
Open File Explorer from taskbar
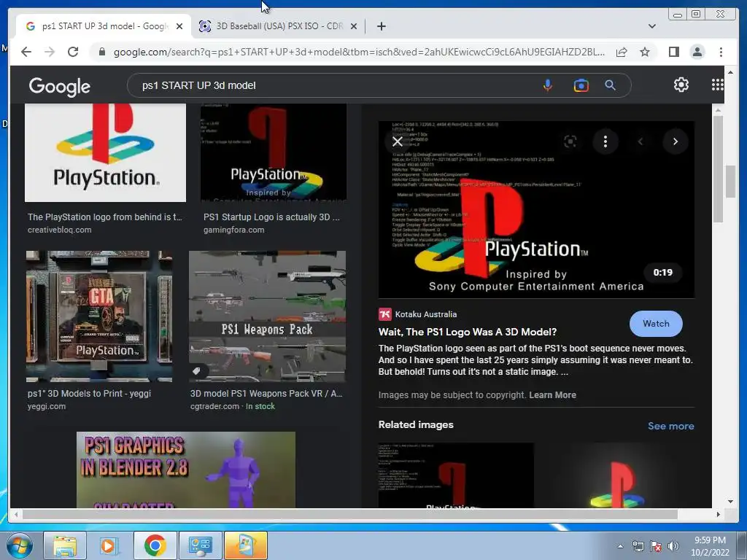pyautogui.click(x=65, y=545)
